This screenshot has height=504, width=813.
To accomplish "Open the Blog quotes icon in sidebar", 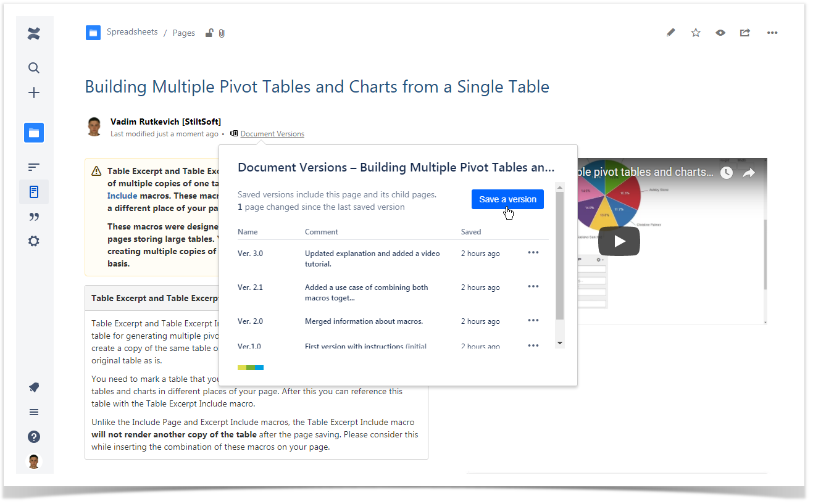I will [34, 217].
